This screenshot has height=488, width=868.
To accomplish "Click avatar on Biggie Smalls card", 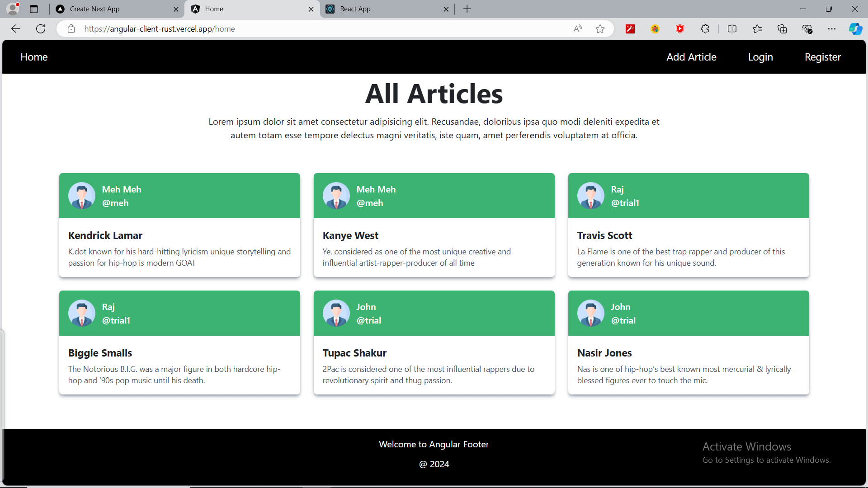I will click(82, 313).
